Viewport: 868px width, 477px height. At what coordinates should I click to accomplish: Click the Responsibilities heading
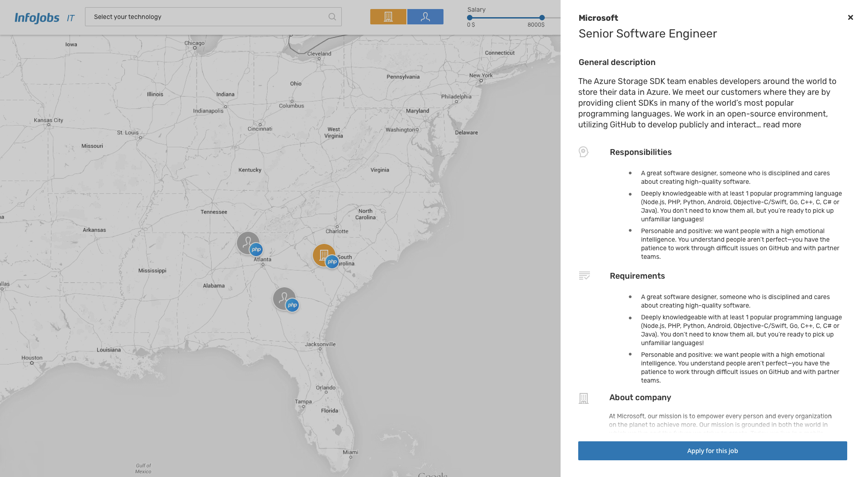[x=641, y=152]
